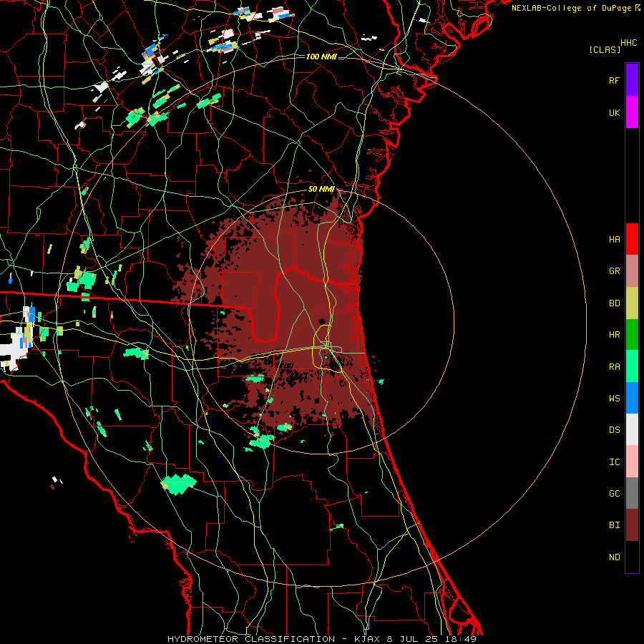Click the 'BD' legend label
The height and width of the screenshot is (644, 644).
[614, 303]
